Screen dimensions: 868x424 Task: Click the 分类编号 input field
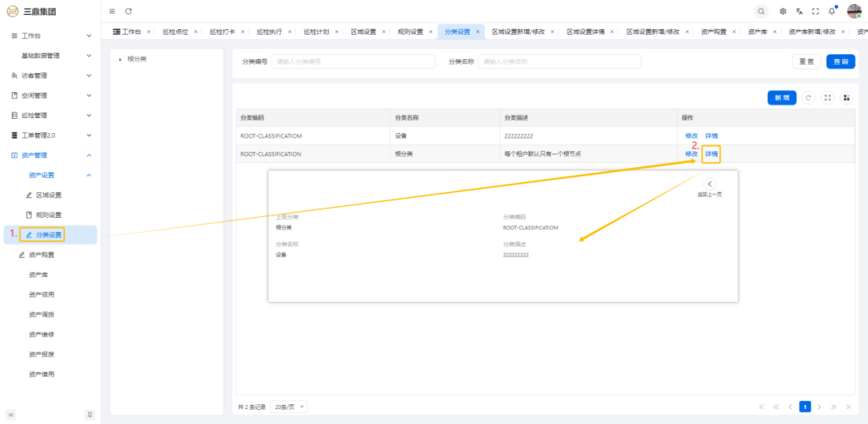tap(353, 62)
